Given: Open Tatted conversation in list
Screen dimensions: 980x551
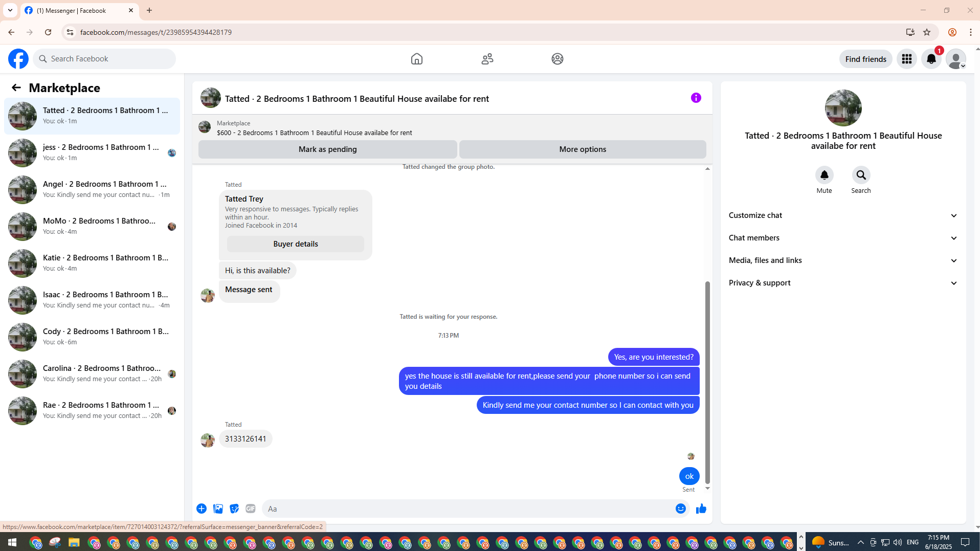Looking at the screenshot, I should tap(92, 116).
